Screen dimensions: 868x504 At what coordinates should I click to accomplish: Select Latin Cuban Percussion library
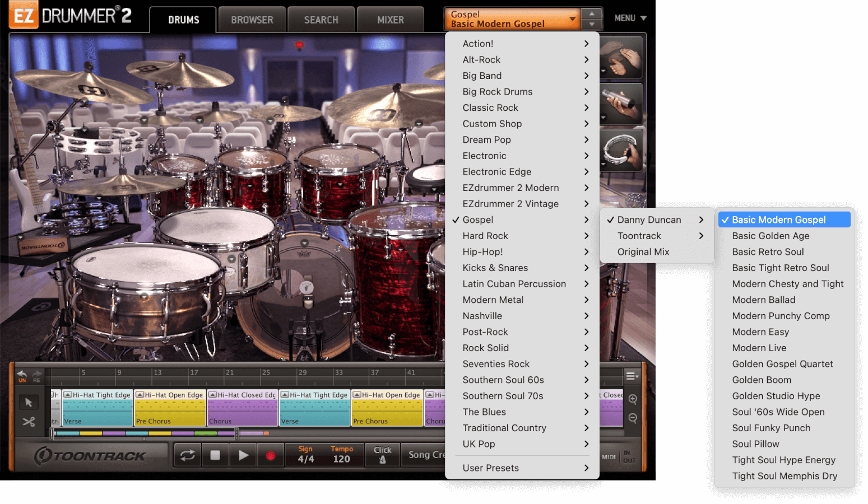coord(522,284)
